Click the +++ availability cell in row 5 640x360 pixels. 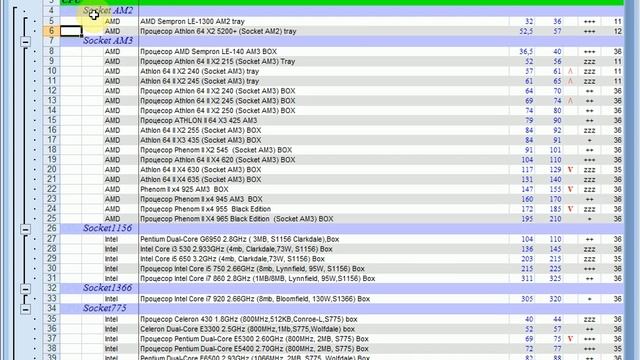(589, 21)
